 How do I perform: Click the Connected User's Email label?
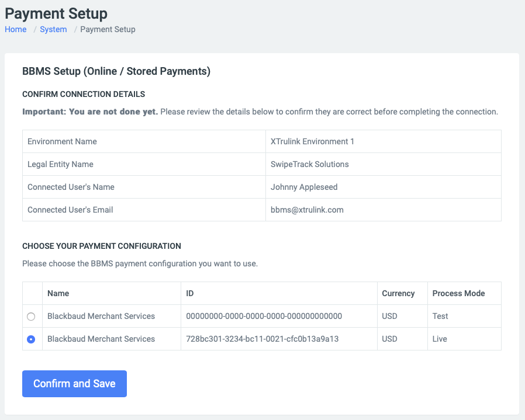click(x=70, y=210)
